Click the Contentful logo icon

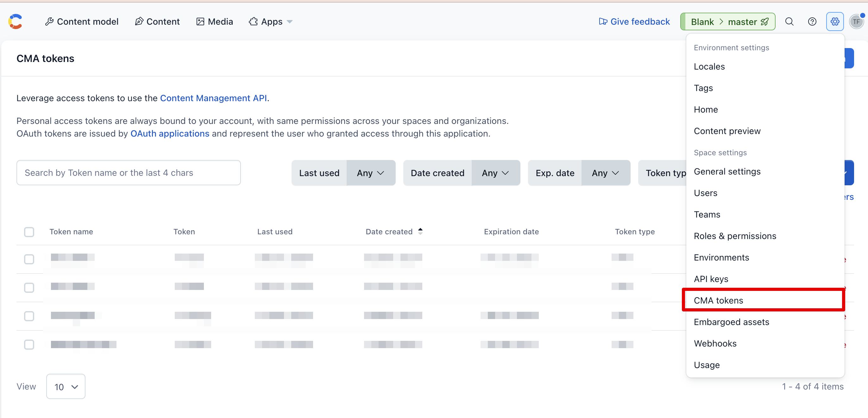[x=15, y=22]
